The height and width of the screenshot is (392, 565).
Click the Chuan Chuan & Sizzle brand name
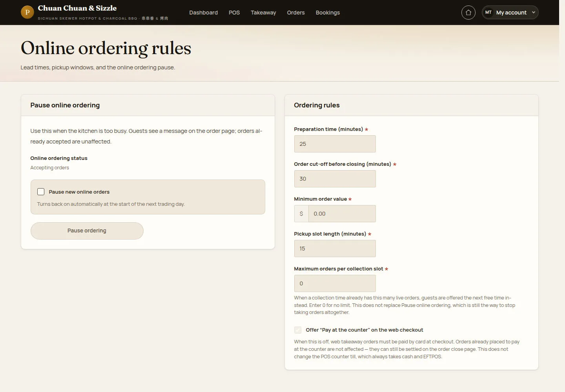click(77, 8)
